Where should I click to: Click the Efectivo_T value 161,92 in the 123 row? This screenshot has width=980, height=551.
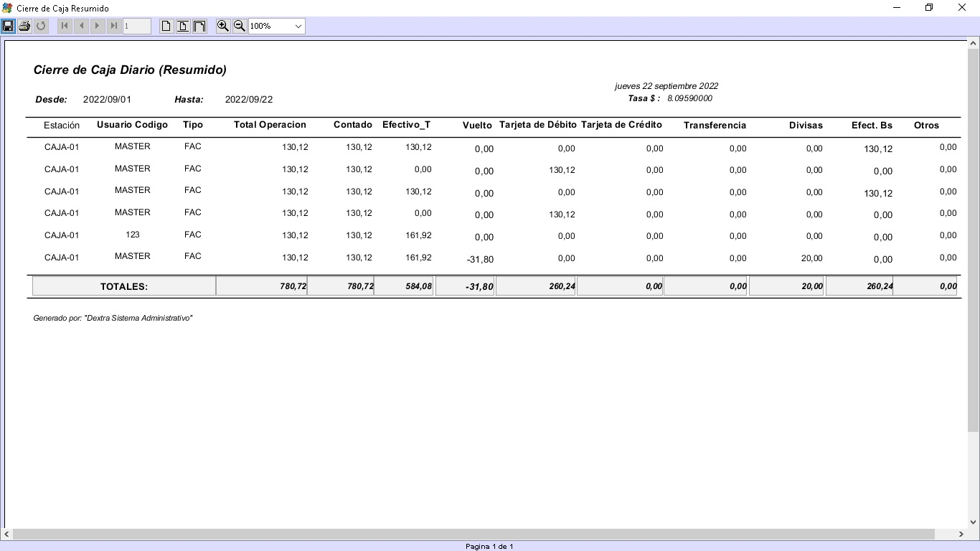(x=418, y=235)
